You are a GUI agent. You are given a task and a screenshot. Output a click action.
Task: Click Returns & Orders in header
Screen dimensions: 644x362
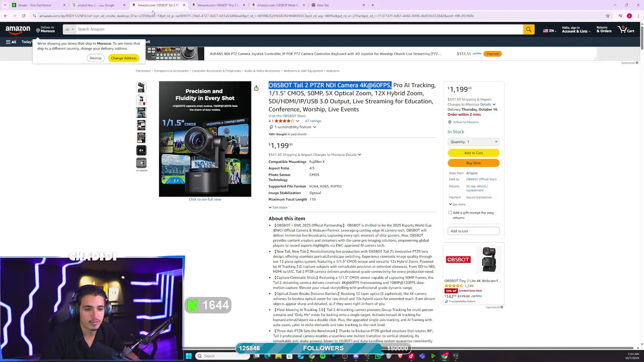coord(604,29)
